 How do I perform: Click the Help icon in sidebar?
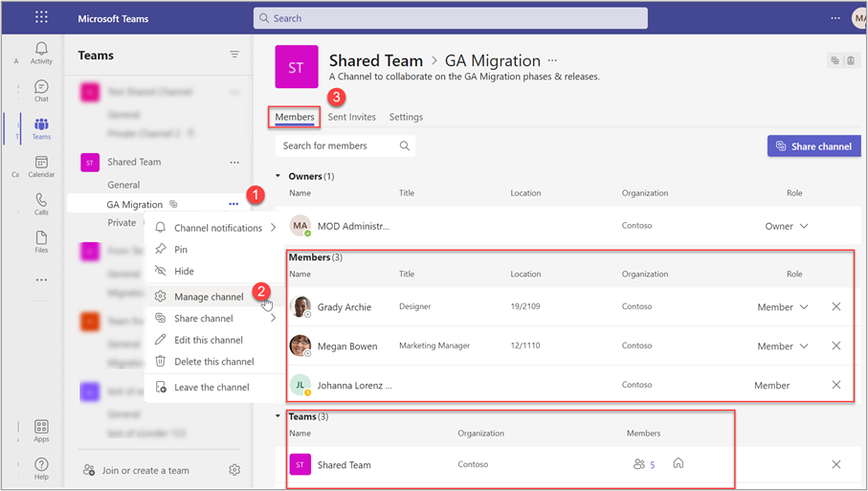click(x=41, y=468)
